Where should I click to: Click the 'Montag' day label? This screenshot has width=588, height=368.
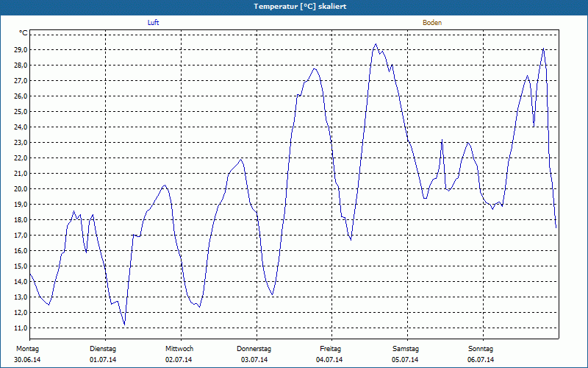point(27,349)
